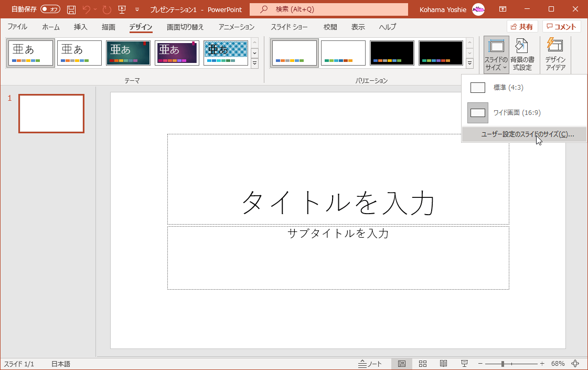Click the zoom in plus button
Viewport: 588px width, 370px height.
542,364
